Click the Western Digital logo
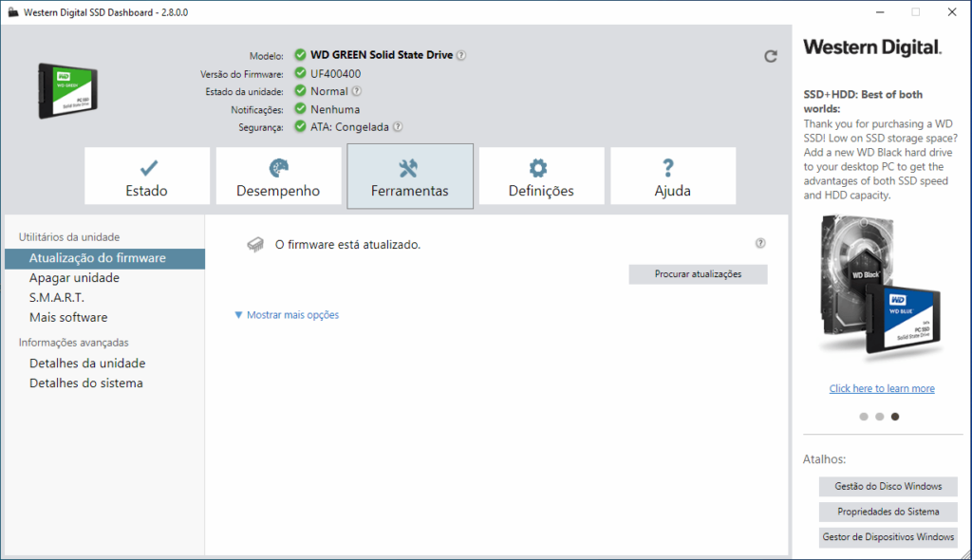This screenshot has width=972, height=560. click(x=873, y=47)
